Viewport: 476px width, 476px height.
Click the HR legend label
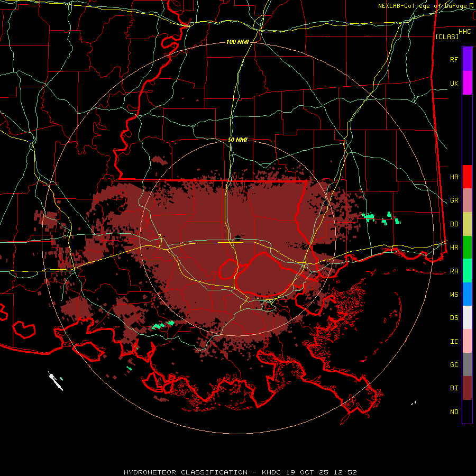(454, 248)
